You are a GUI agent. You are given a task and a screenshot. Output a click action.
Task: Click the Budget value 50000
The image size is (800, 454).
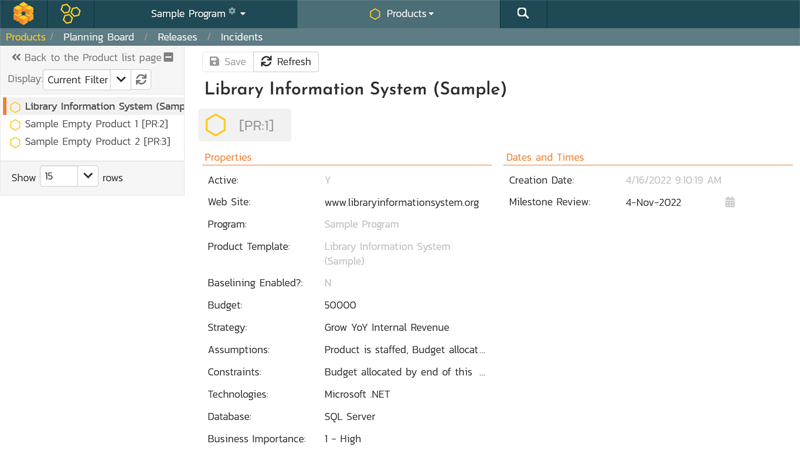340,305
